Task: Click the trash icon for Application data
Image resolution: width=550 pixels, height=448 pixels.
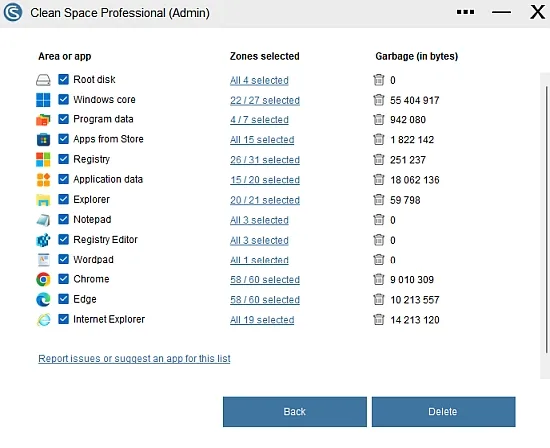Action: click(x=378, y=180)
